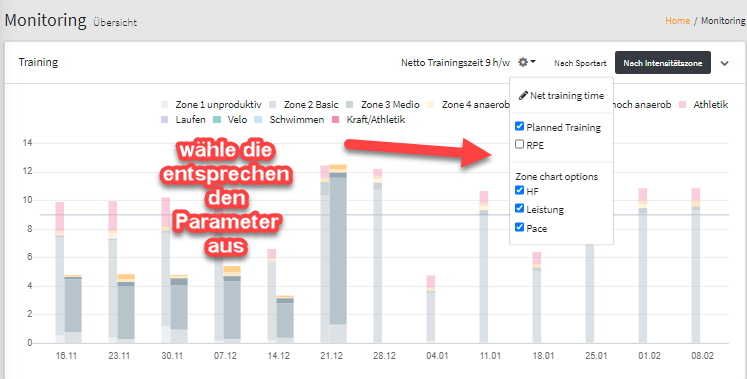Toggle Laufen legend marker
This screenshot has height=379, width=747.
(165, 120)
